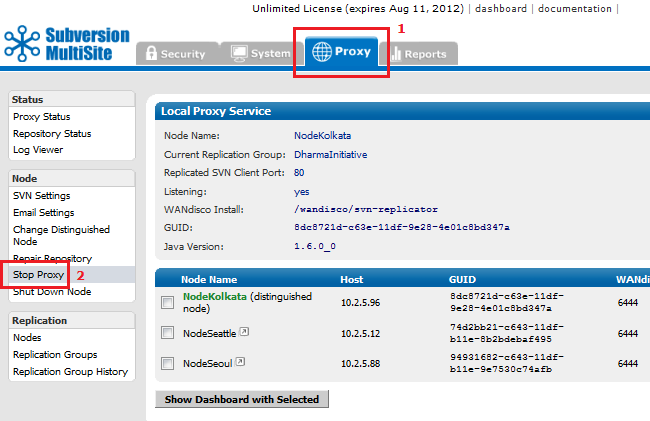Switch to the Proxy tab
The width and height of the screenshot is (650, 421).
click(x=342, y=51)
